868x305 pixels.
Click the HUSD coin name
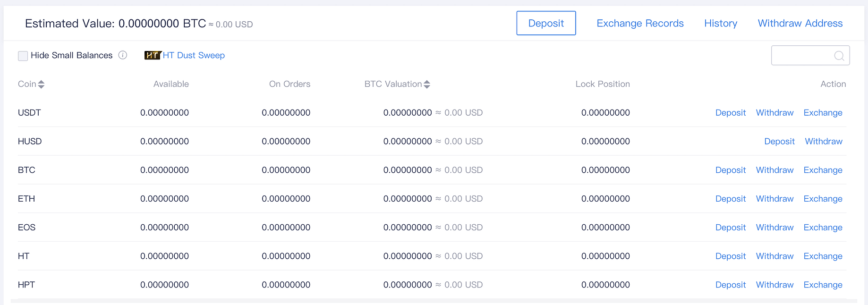30,141
